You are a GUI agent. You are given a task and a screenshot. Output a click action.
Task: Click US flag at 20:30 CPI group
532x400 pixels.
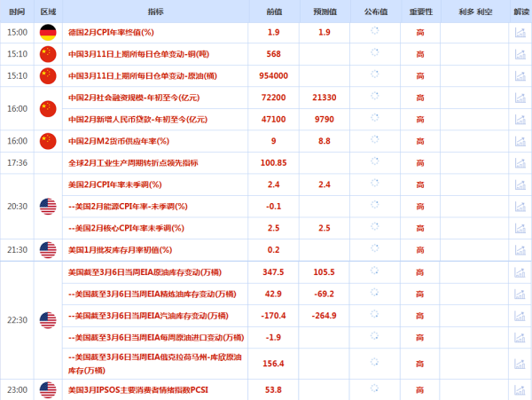point(48,207)
